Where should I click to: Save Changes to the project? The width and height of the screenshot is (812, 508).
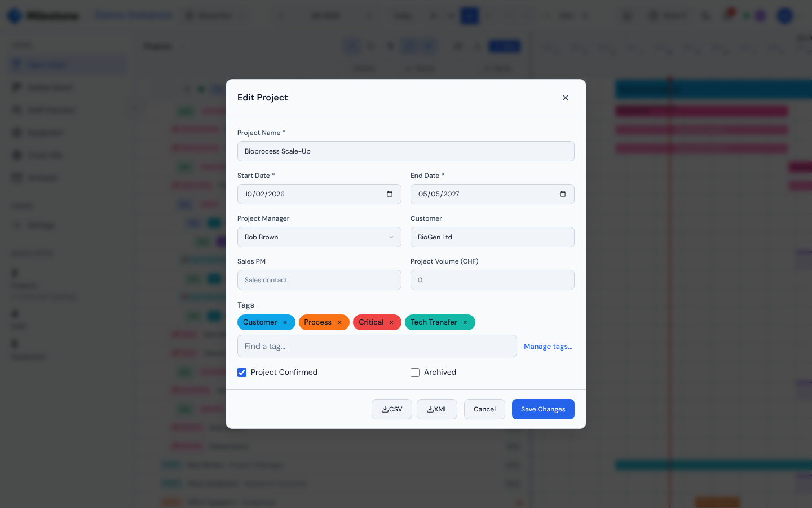(543, 409)
